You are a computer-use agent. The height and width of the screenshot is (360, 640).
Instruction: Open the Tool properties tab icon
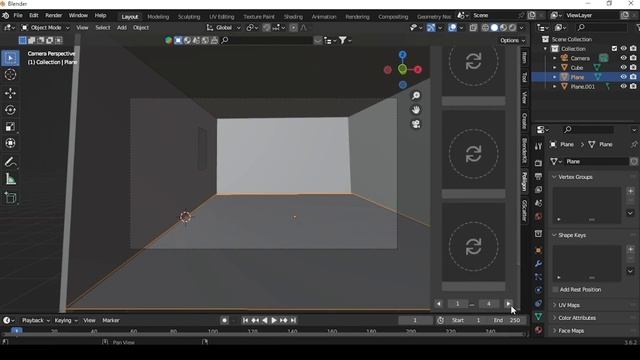click(x=538, y=147)
